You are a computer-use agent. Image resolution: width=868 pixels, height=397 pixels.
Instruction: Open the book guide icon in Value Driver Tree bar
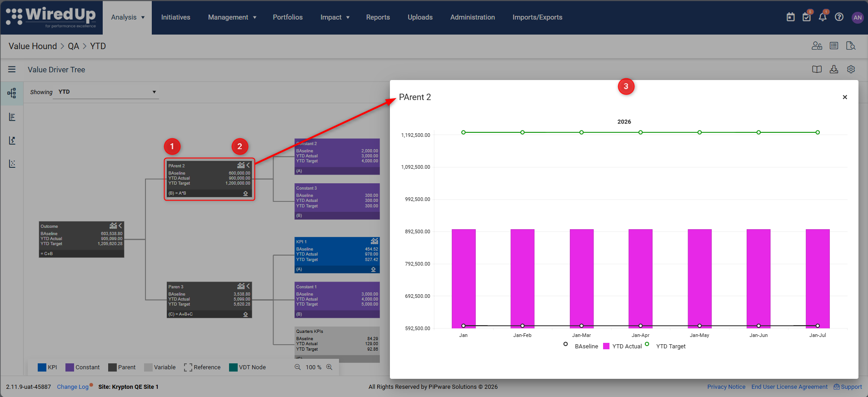[x=817, y=70]
